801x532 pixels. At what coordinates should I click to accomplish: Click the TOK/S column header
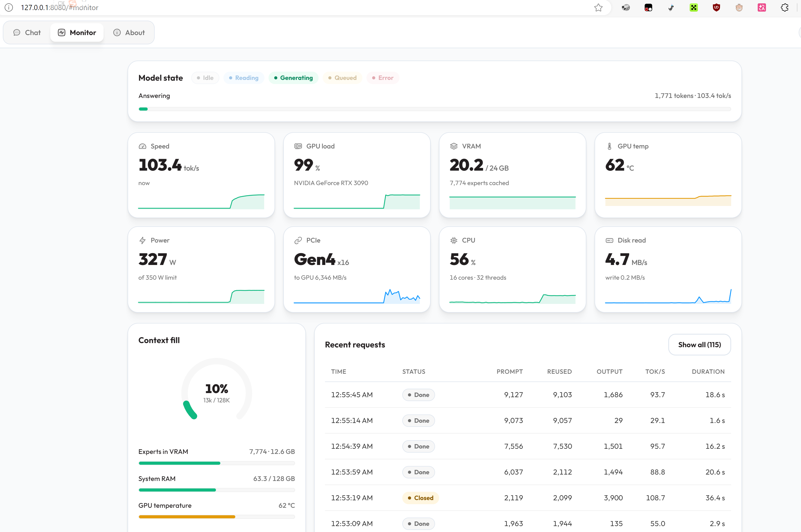tap(655, 371)
